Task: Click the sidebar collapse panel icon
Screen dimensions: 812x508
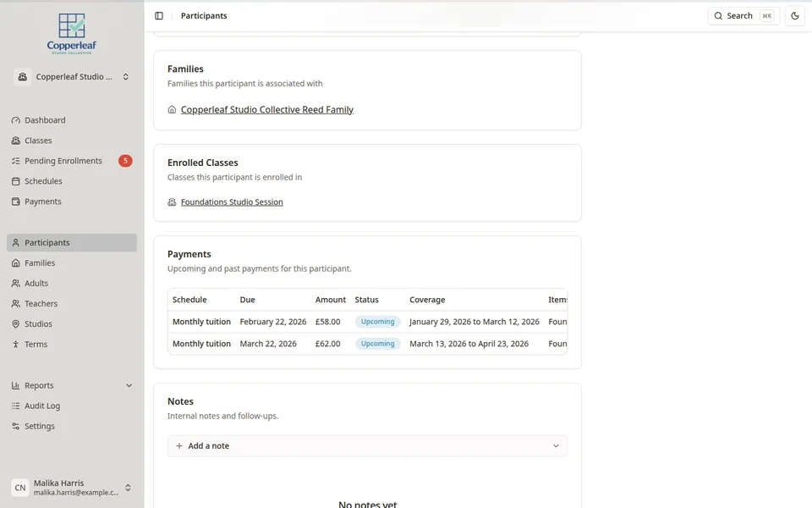Action: point(157,15)
